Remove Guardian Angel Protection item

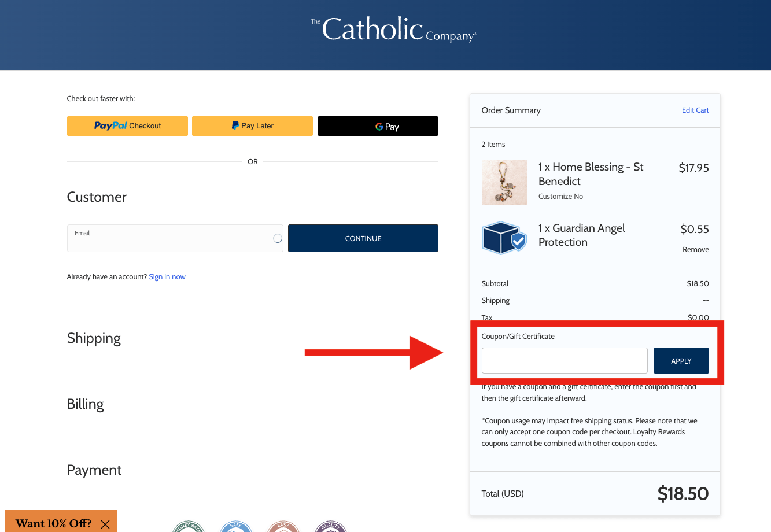pyautogui.click(x=696, y=250)
